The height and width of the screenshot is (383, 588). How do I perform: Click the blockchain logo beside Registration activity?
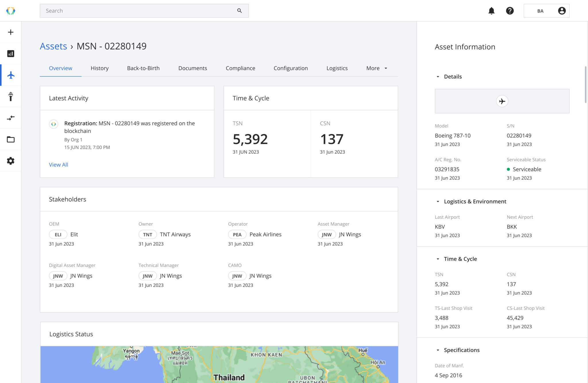click(x=53, y=124)
